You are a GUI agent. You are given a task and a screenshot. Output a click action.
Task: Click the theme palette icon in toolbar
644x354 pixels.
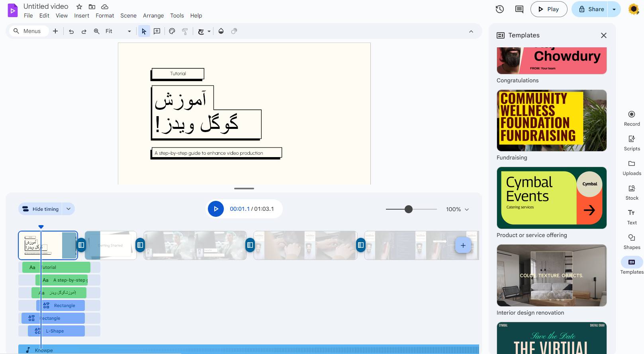point(172,31)
